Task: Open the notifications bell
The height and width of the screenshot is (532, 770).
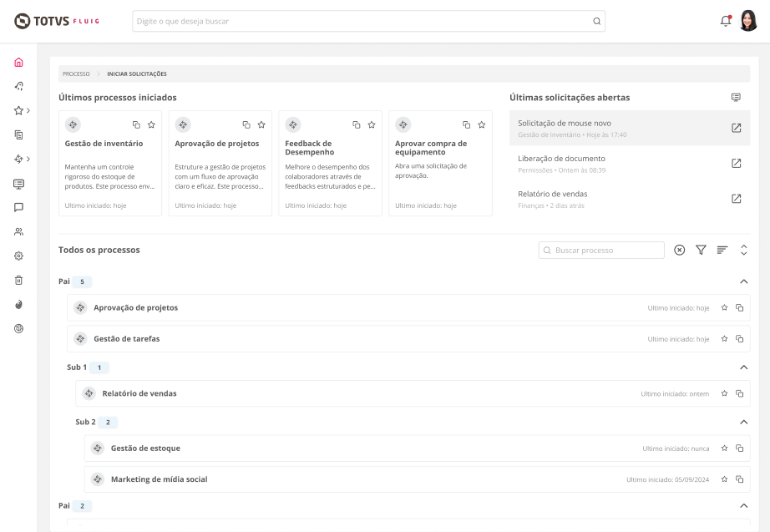Action: 725,21
